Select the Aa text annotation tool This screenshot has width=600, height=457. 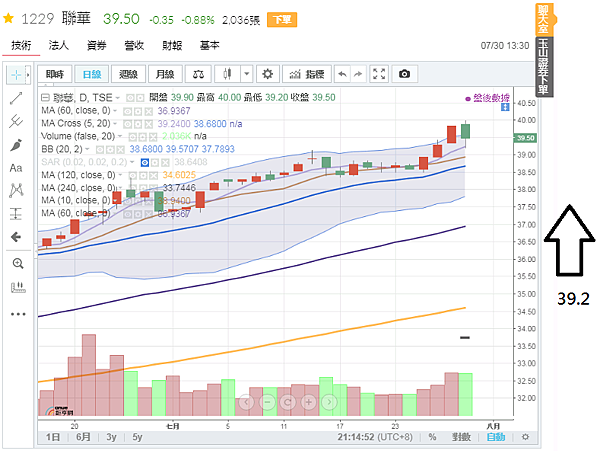[16, 168]
